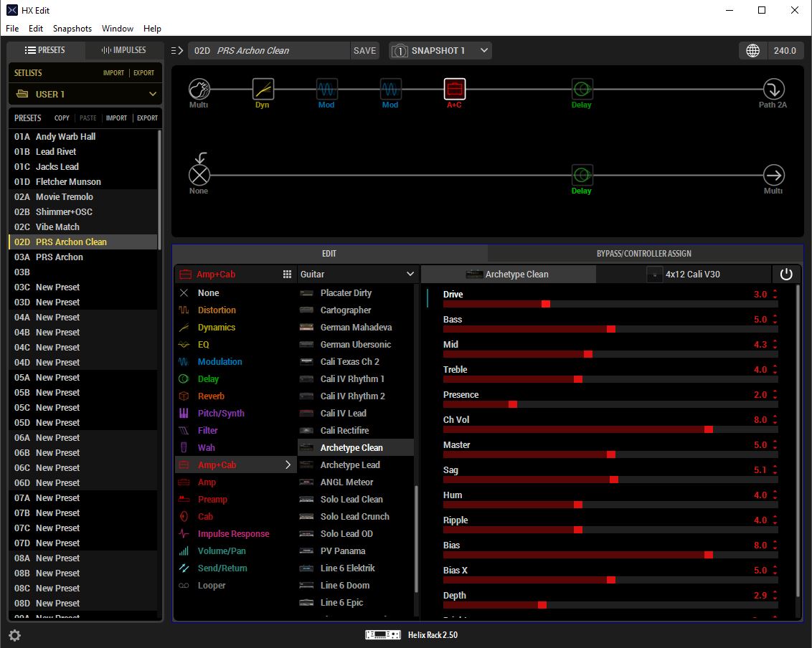Select the A+C amp block in signal chain
Viewport: 812px width, 648px height.
(454, 89)
